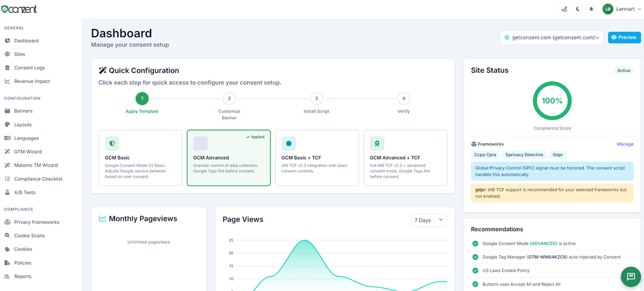Click the Policies sidebar icon

pyautogui.click(x=7, y=263)
